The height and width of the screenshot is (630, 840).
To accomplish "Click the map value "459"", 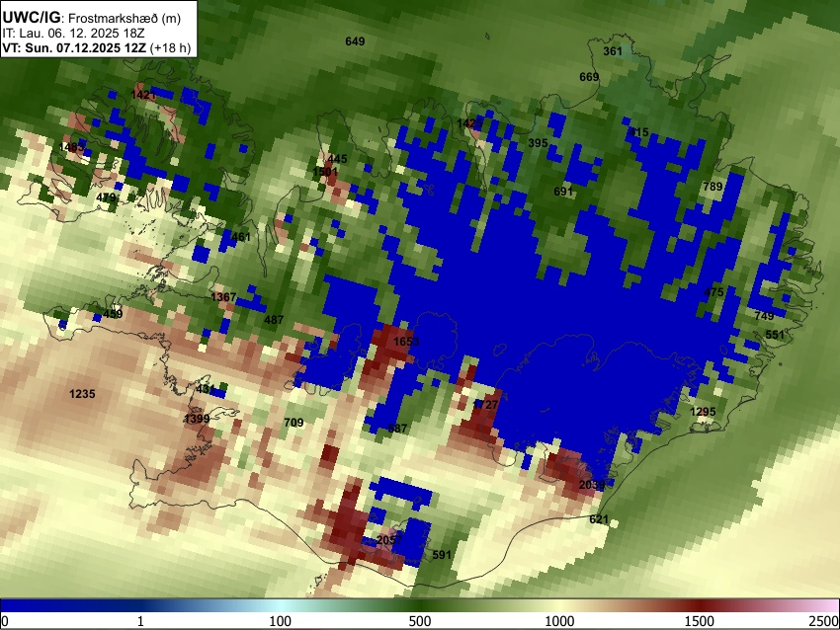I will pos(113,314).
